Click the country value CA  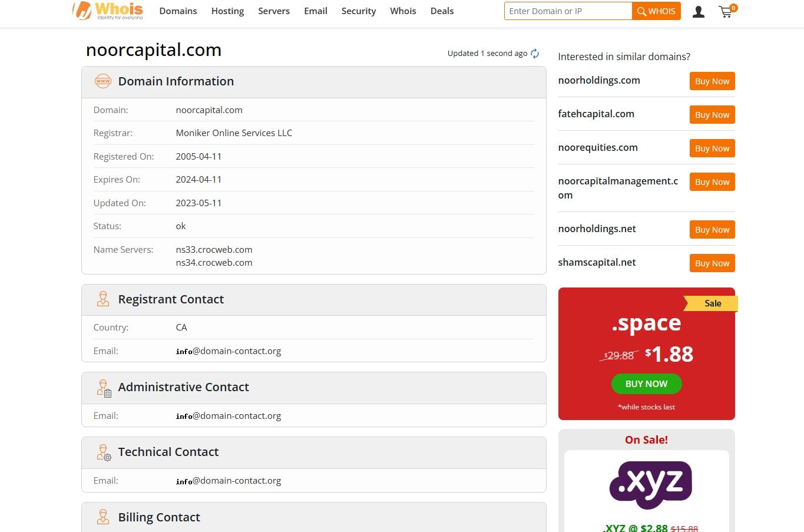[181, 328]
